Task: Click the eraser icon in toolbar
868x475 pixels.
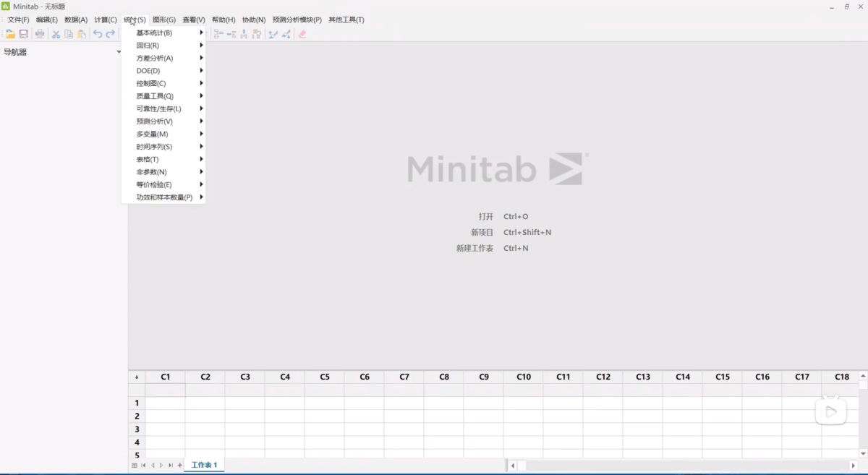Action: tap(302, 34)
